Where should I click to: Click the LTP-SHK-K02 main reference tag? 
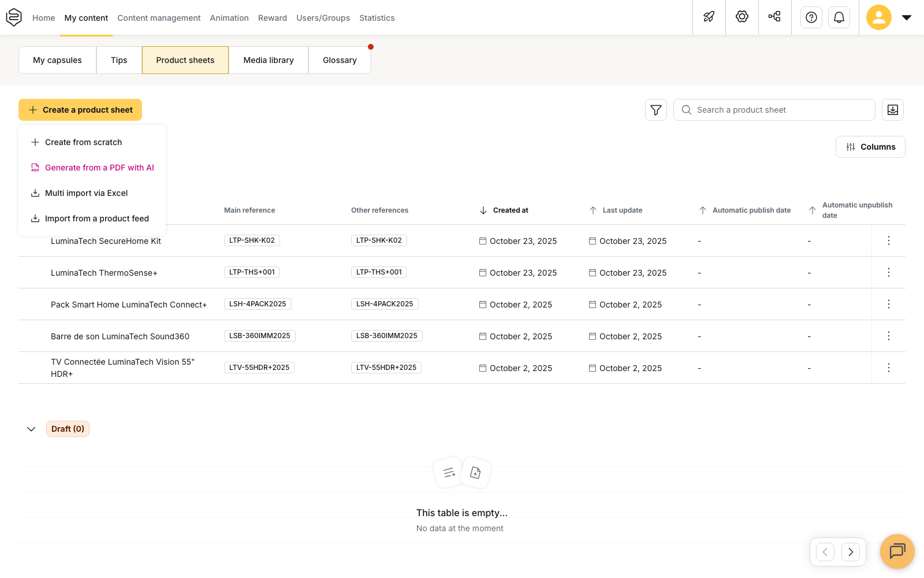coord(252,240)
